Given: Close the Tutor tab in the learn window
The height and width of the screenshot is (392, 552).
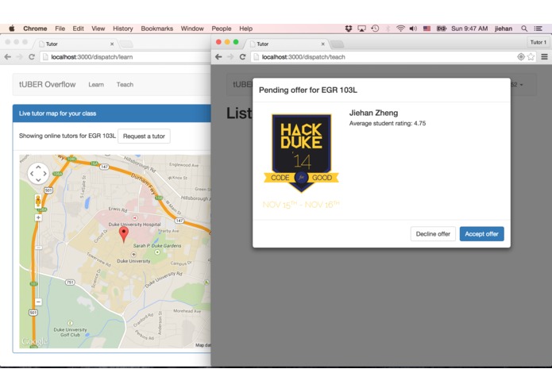Looking at the screenshot, I should tap(112, 44).
